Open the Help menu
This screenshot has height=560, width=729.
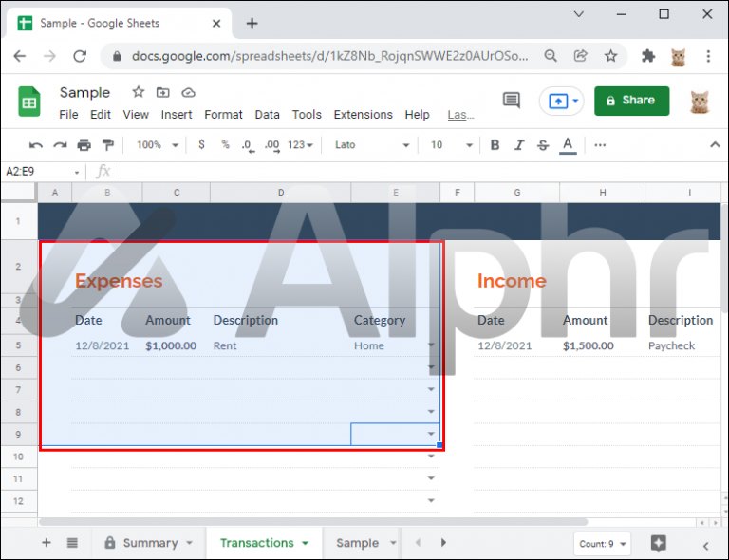click(417, 115)
